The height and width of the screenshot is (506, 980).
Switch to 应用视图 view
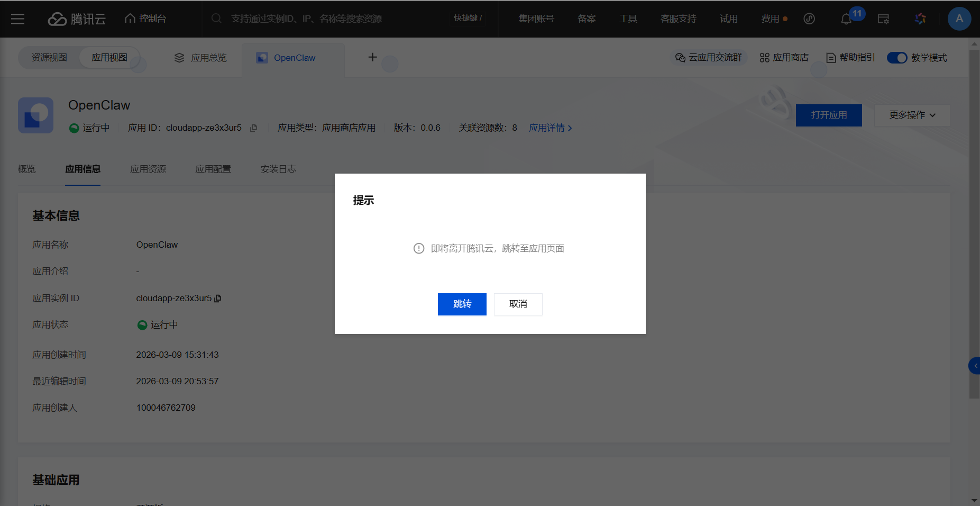[109, 58]
